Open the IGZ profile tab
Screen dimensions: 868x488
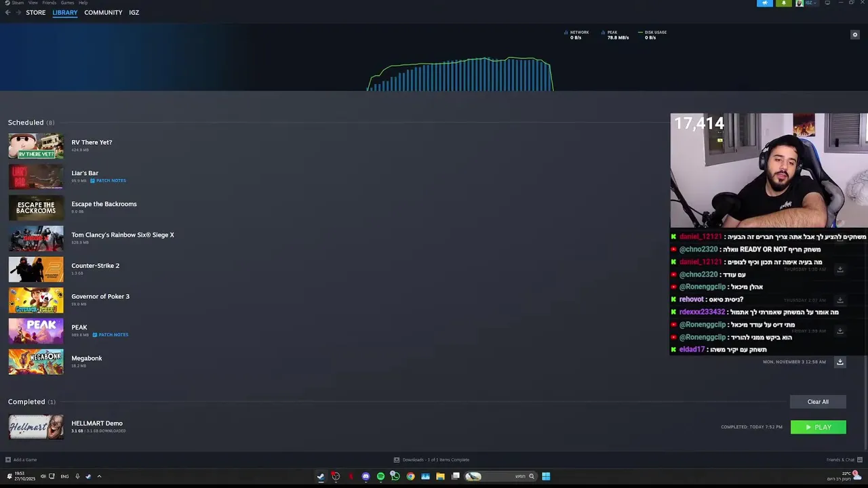134,12
